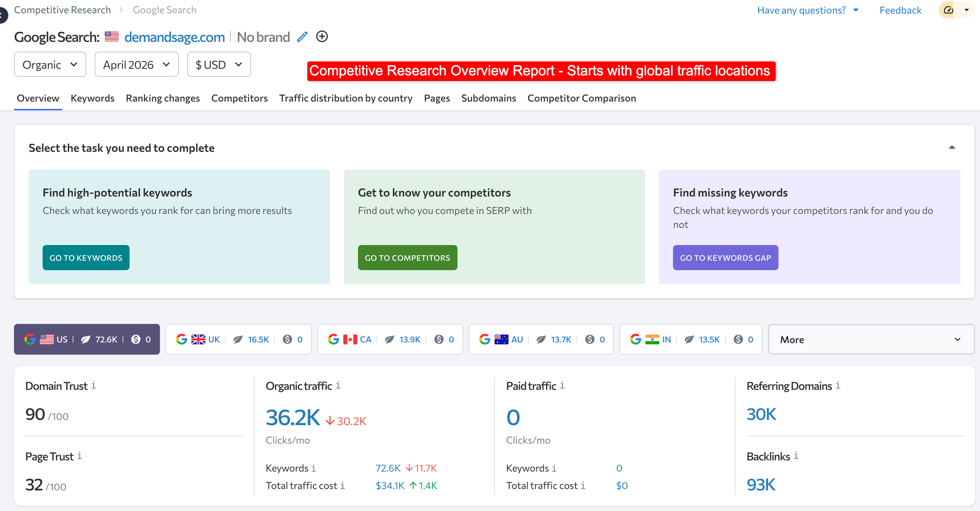Click India flag in IN location card
Image resolution: width=980 pixels, height=511 pixels.
[x=652, y=339]
